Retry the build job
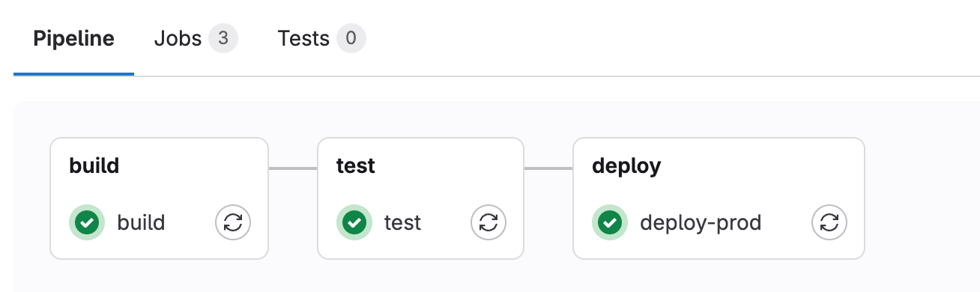This screenshot has width=980, height=292. pos(233,222)
